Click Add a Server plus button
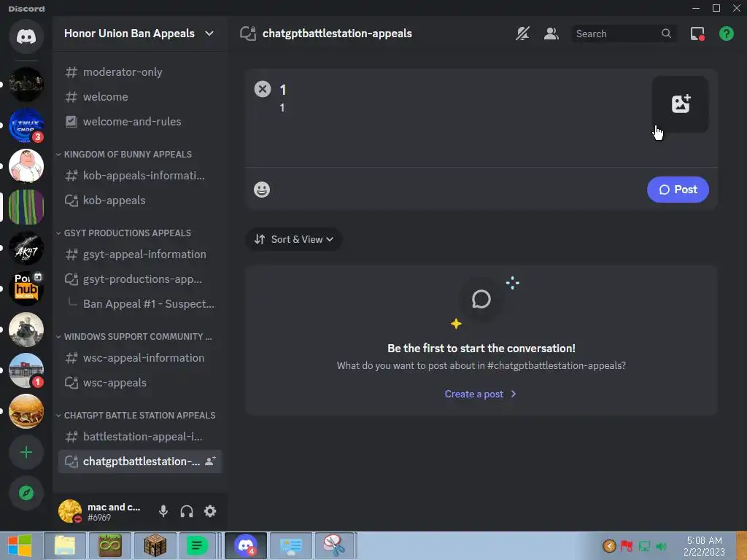Viewport: 747px width, 560px height. click(26, 452)
